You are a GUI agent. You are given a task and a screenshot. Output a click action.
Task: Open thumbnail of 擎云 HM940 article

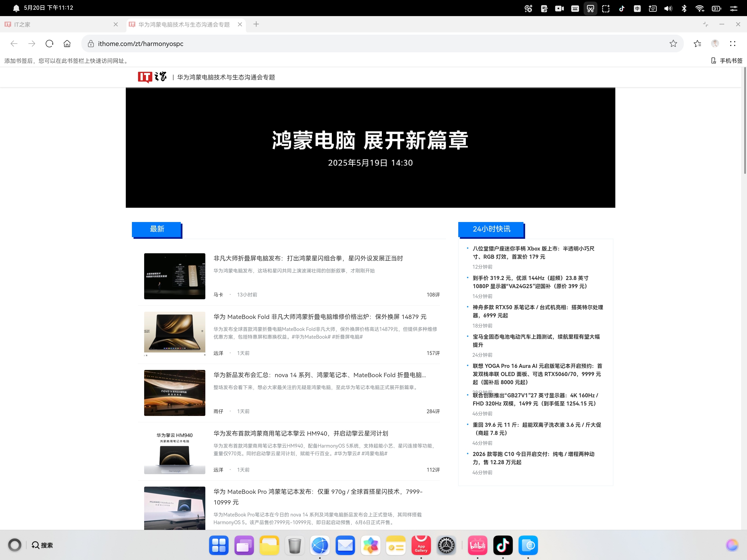(175, 451)
